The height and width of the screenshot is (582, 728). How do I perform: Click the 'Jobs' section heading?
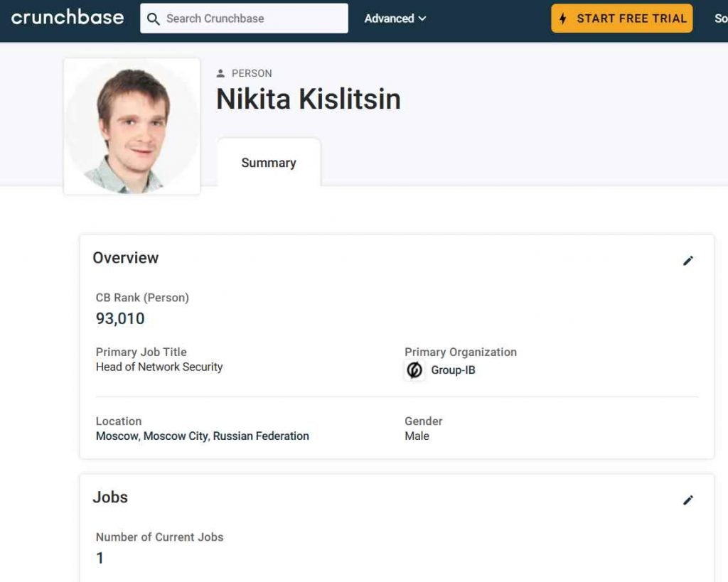coord(110,497)
